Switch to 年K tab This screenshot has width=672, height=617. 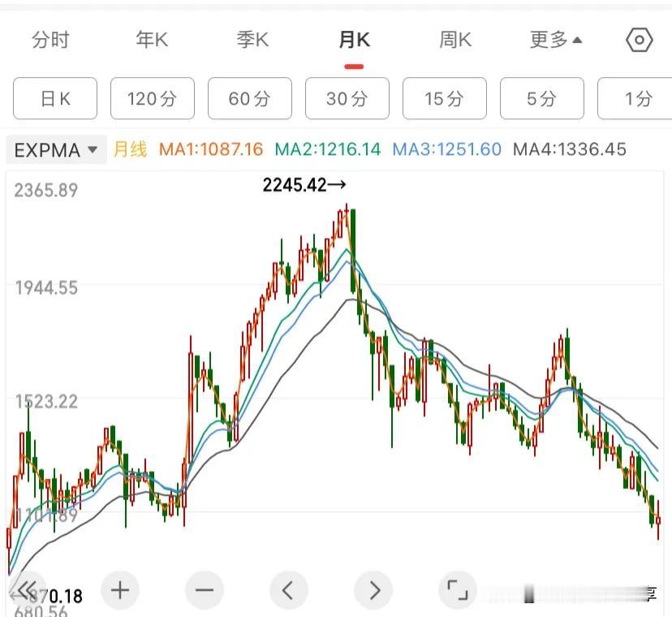coord(152,40)
